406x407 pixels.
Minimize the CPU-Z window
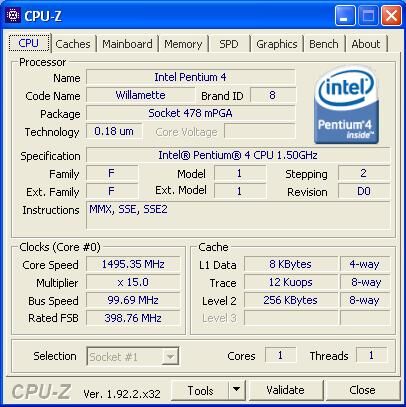[345, 16]
